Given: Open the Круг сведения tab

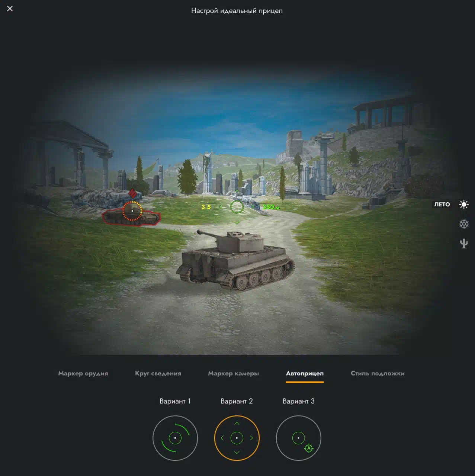Looking at the screenshot, I should [158, 373].
